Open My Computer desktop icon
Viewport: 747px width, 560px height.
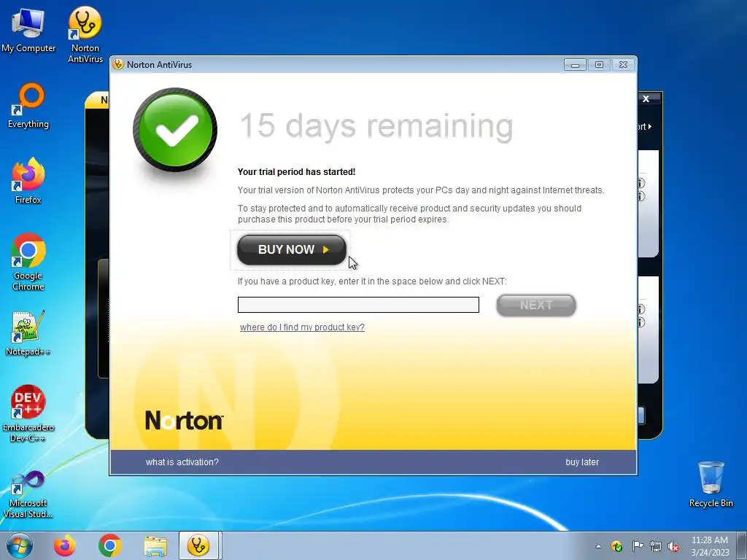pyautogui.click(x=28, y=29)
